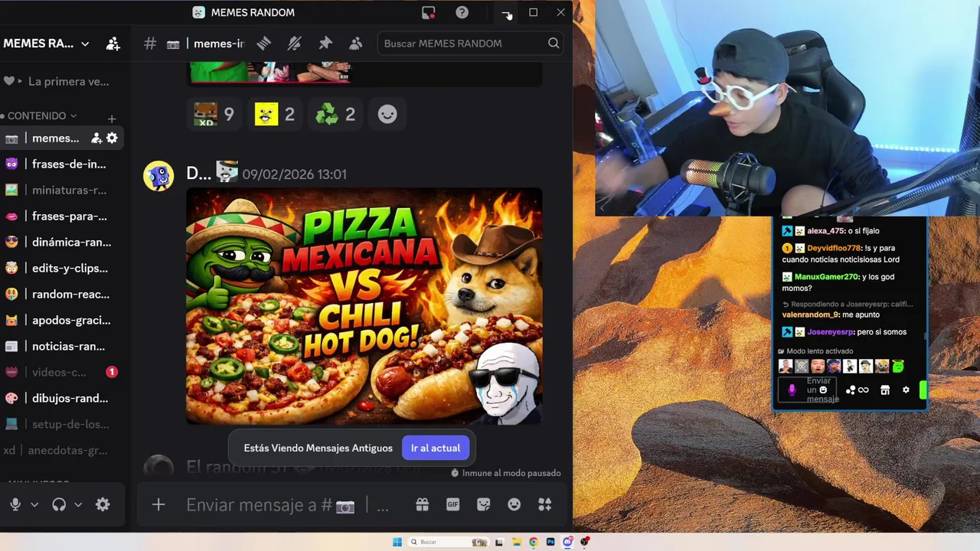Image resolution: width=980 pixels, height=551 pixels.
Task: Open the miniaturas-r... channel
Action: [62, 190]
